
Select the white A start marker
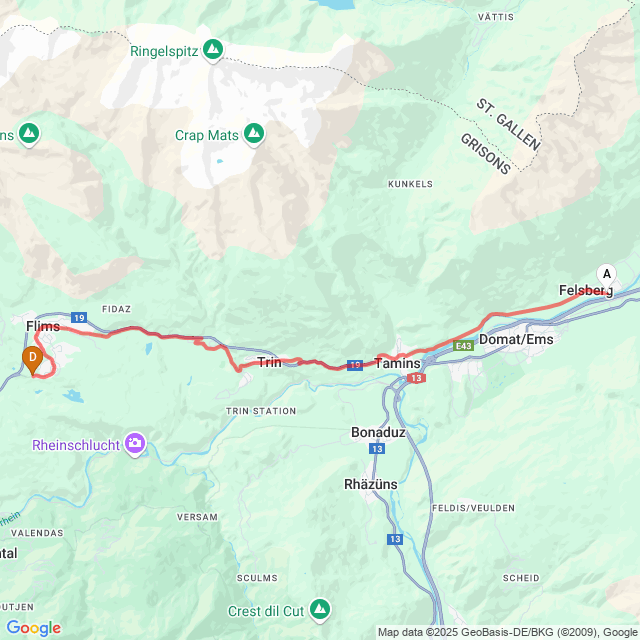pyautogui.click(x=607, y=277)
